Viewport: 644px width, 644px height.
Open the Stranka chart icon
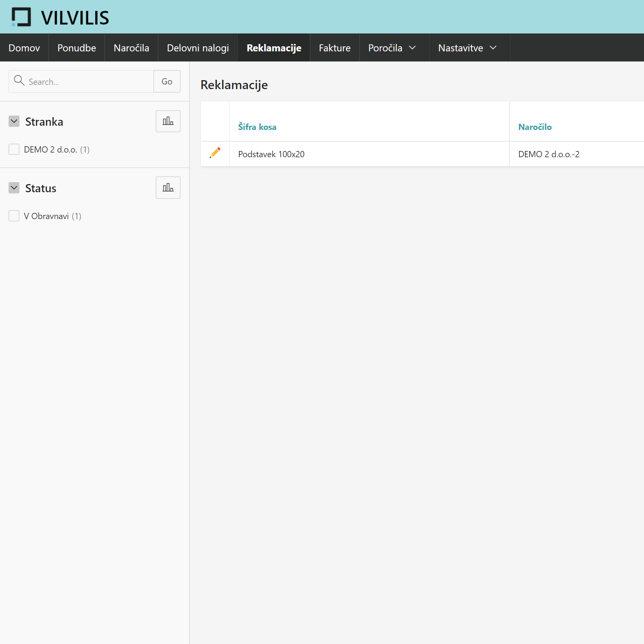pyautogui.click(x=168, y=121)
